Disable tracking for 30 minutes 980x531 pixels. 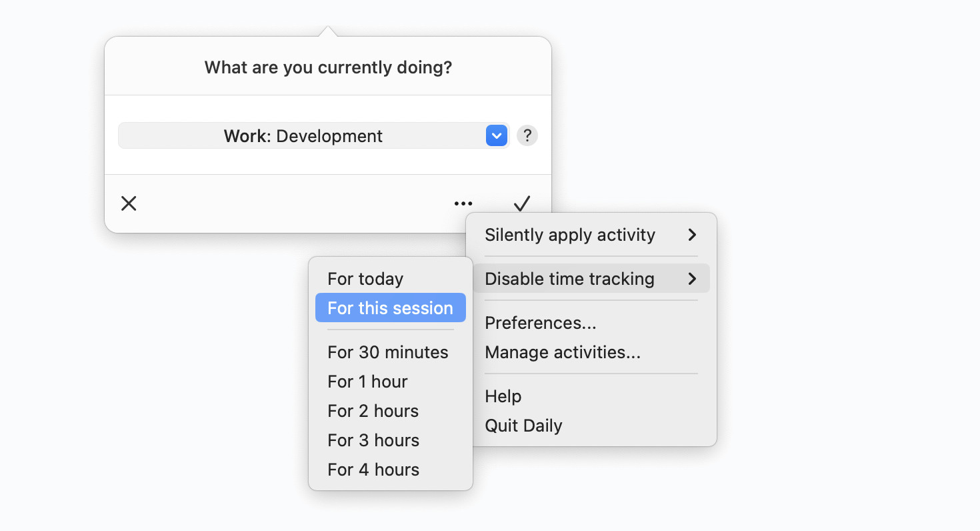click(387, 352)
